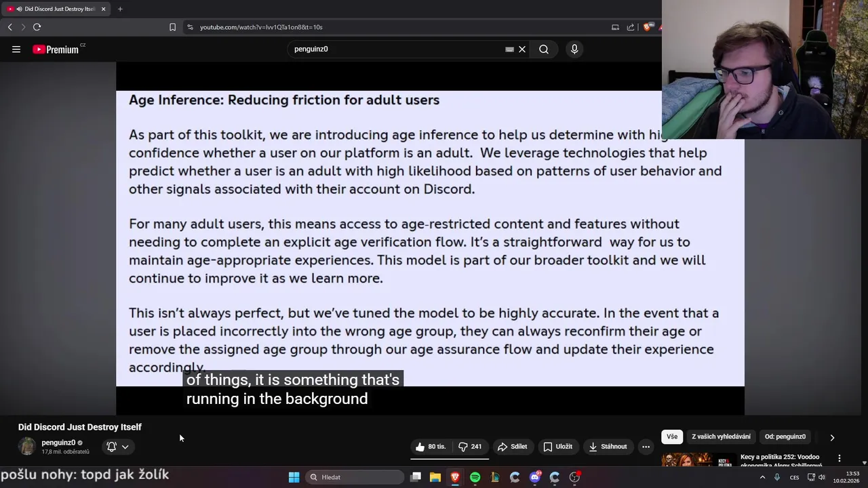Open the Kecy a politika 252 video title
868x488 pixels.
(x=781, y=461)
